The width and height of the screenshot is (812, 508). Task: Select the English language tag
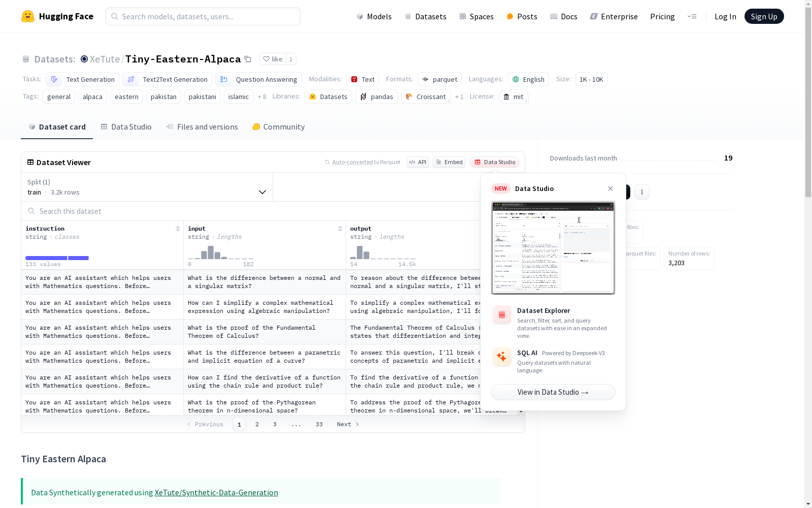[528, 79]
